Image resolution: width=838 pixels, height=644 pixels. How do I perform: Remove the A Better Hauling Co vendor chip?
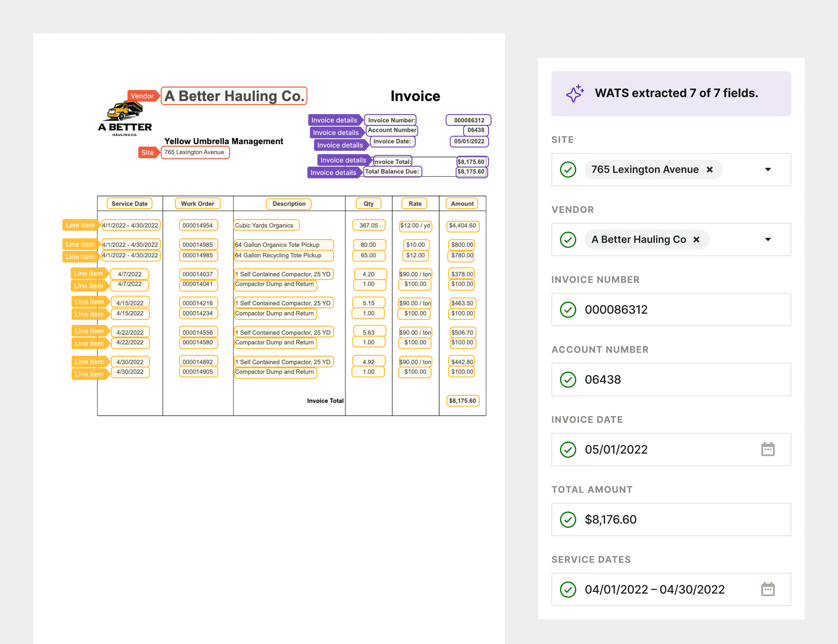pos(696,240)
